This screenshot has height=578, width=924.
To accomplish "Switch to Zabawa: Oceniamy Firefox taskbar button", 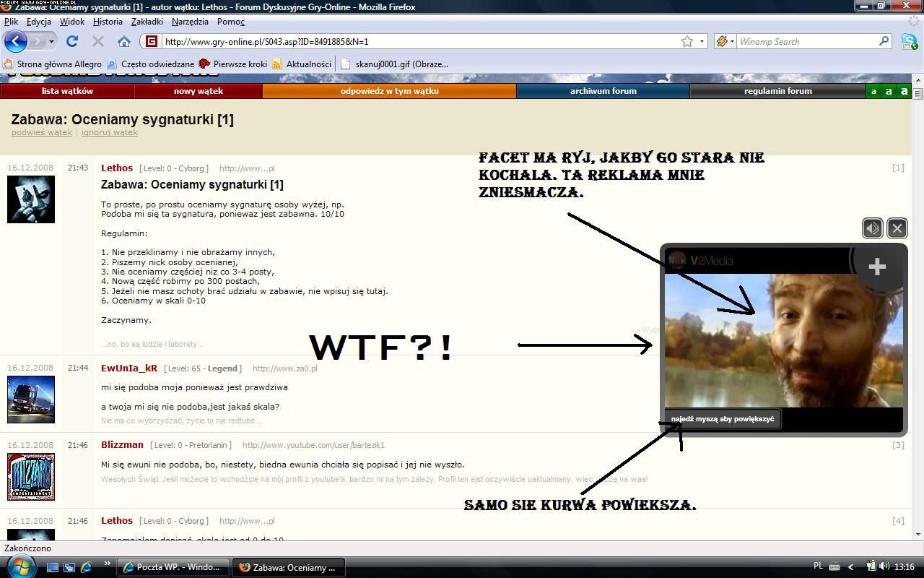I will click(x=289, y=567).
